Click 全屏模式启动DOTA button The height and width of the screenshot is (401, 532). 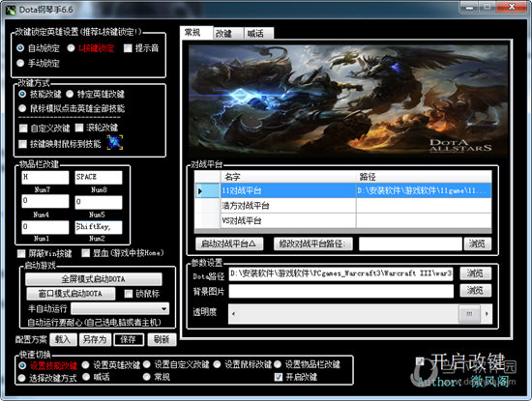click(x=94, y=279)
